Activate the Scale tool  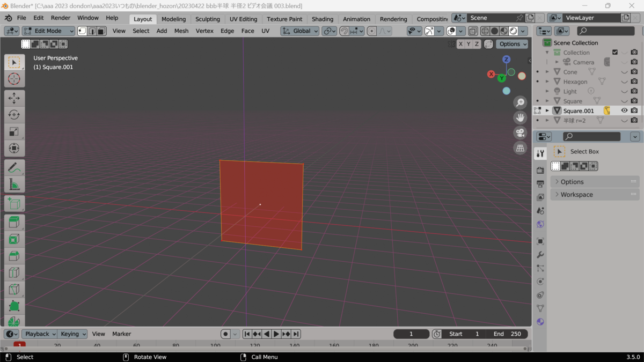click(14, 131)
